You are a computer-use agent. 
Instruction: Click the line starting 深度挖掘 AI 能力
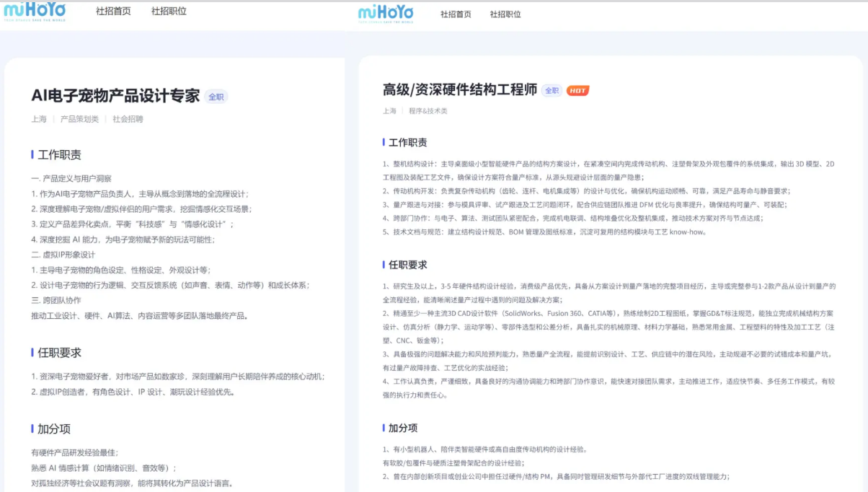coord(123,240)
